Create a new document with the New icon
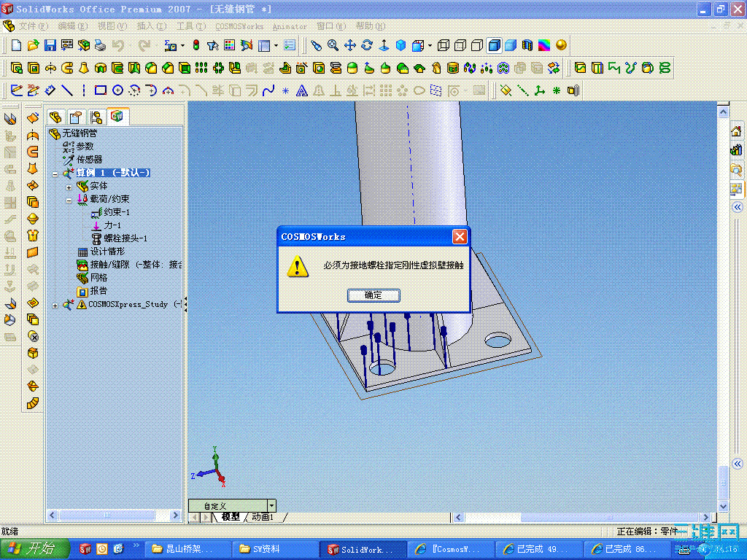This screenshot has height=560, width=747. [16, 45]
